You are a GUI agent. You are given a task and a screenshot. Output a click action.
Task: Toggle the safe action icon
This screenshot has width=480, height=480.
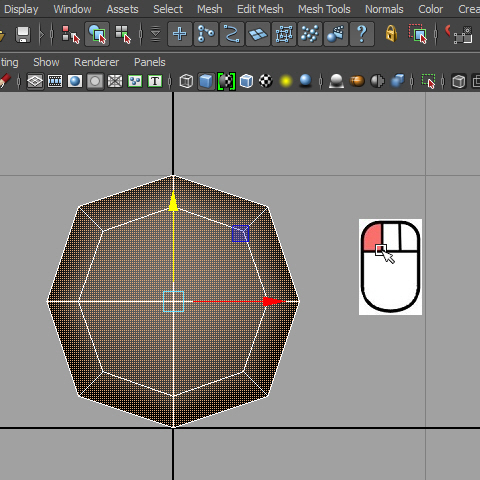tap(135, 81)
